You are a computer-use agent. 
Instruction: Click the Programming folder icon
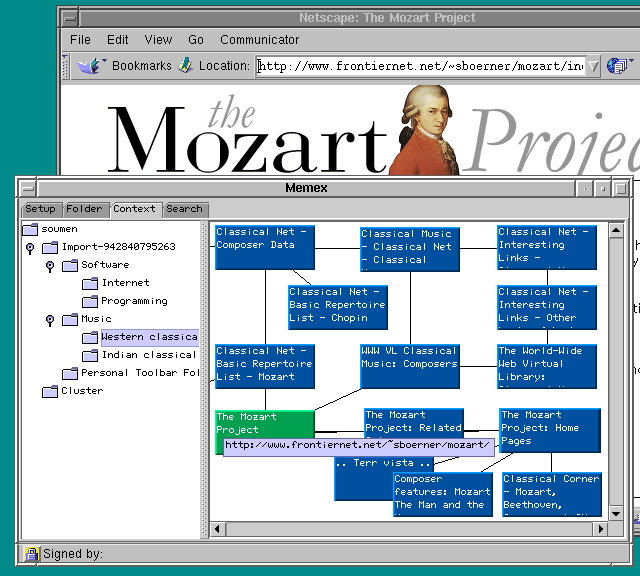click(90, 301)
